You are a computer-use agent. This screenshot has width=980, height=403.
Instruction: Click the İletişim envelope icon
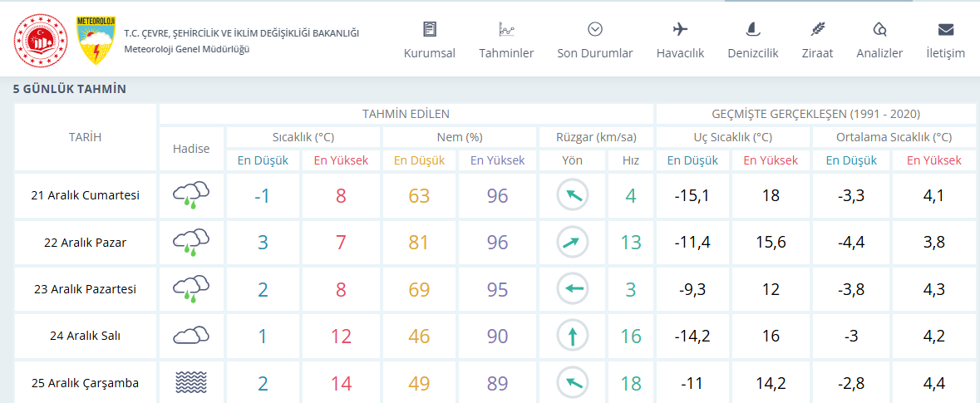coord(945,29)
